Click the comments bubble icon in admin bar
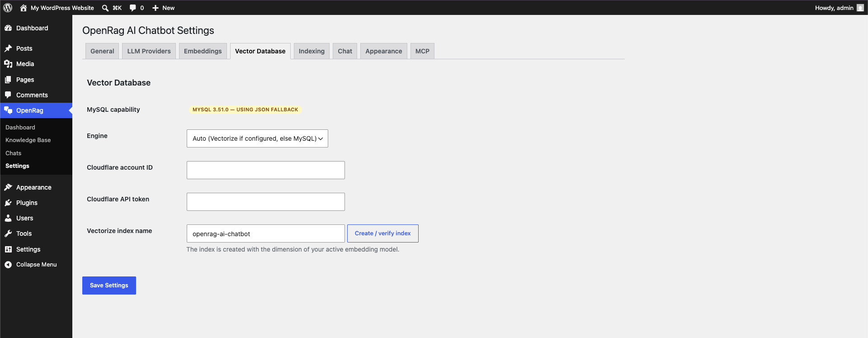 132,8
